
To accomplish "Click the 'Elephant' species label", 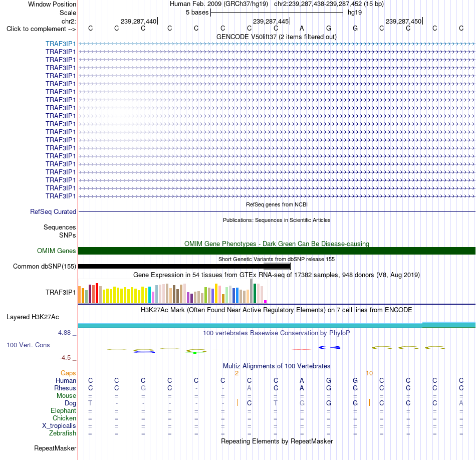I will tap(63, 410).
